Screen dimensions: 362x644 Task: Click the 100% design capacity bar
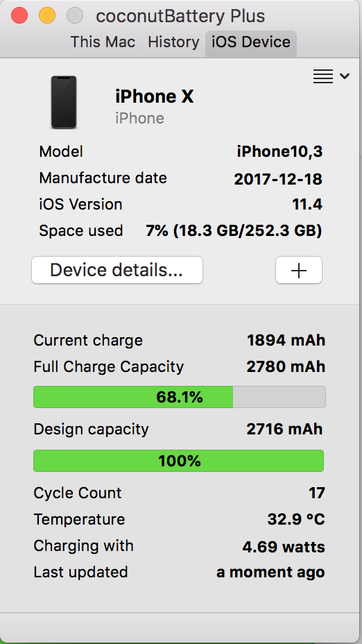coord(178,461)
